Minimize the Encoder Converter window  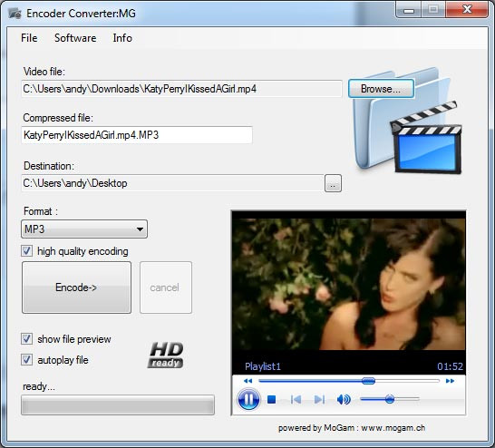(x=409, y=10)
